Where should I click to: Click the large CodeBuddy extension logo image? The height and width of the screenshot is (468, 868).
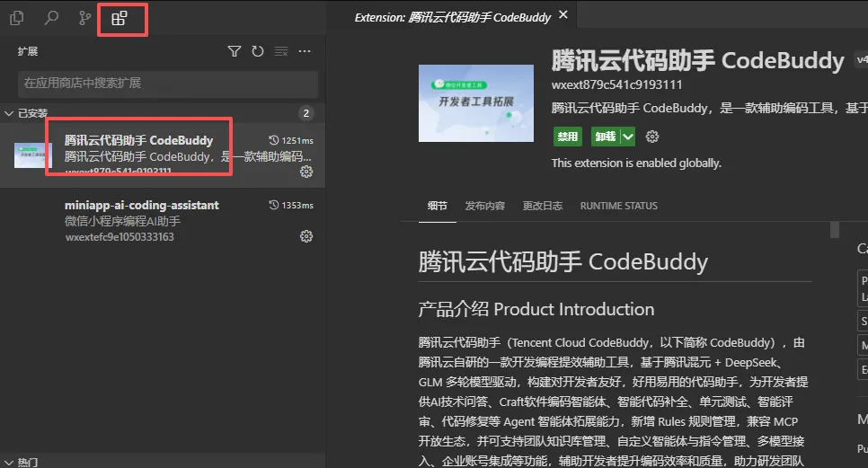point(476,103)
